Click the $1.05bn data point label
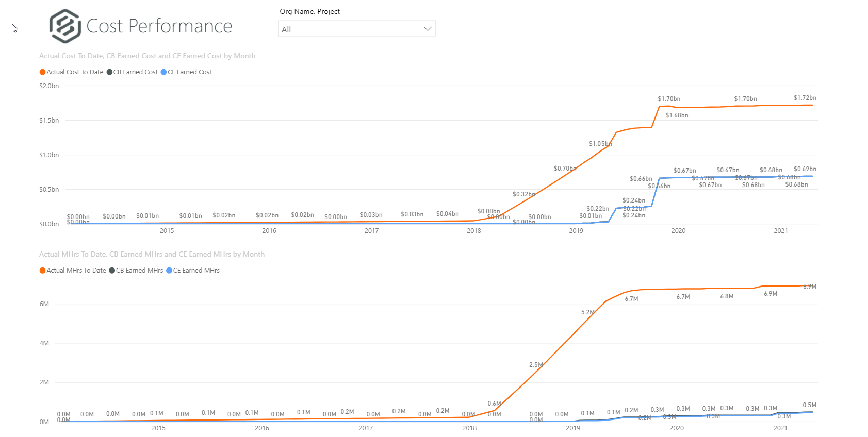 [x=600, y=144]
